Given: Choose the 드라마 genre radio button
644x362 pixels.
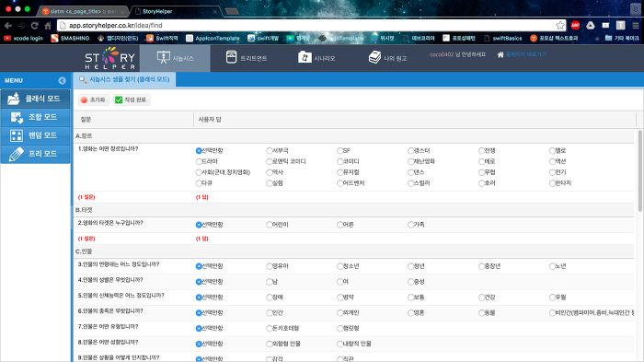Looking at the screenshot, I should tap(199, 161).
